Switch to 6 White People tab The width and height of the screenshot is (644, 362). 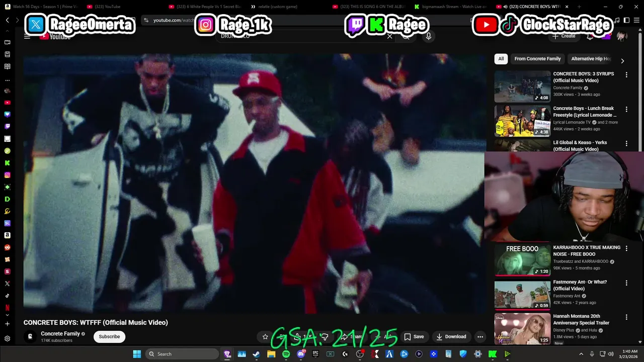pyautogui.click(x=204, y=7)
